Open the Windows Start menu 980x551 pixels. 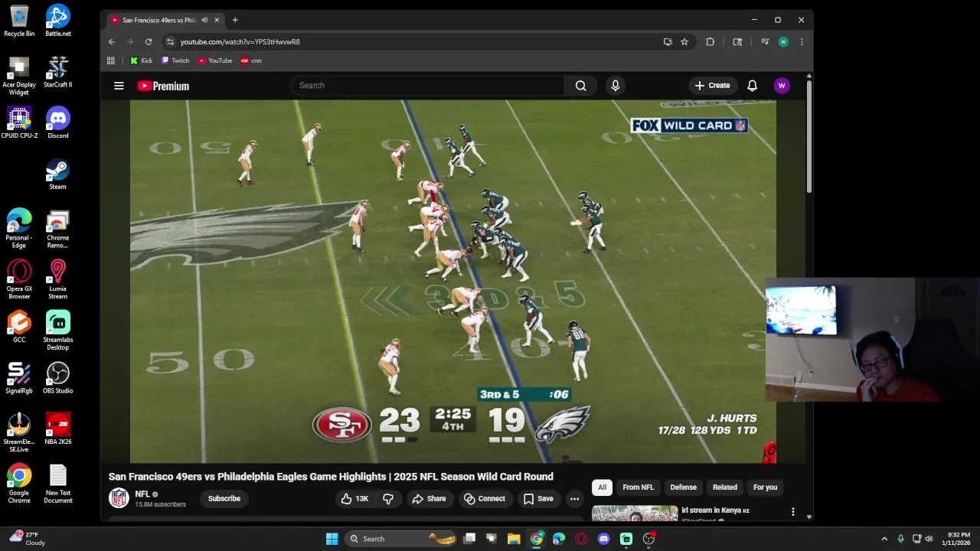click(x=332, y=539)
